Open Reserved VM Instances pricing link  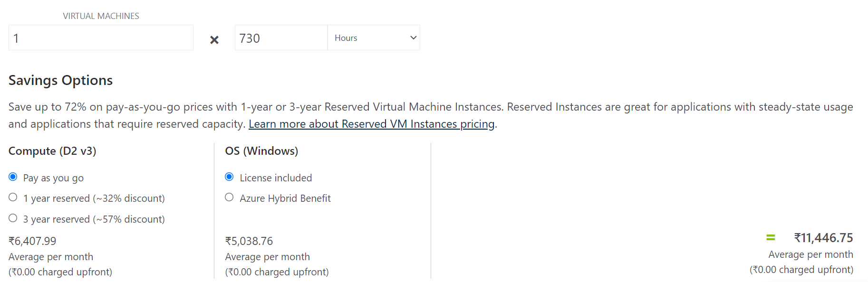[371, 124]
